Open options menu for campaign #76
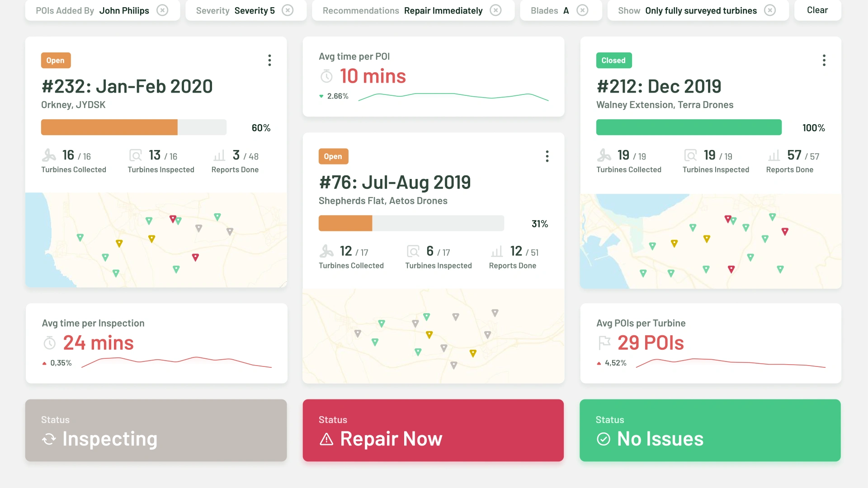868x488 pixels. [547, 156]
